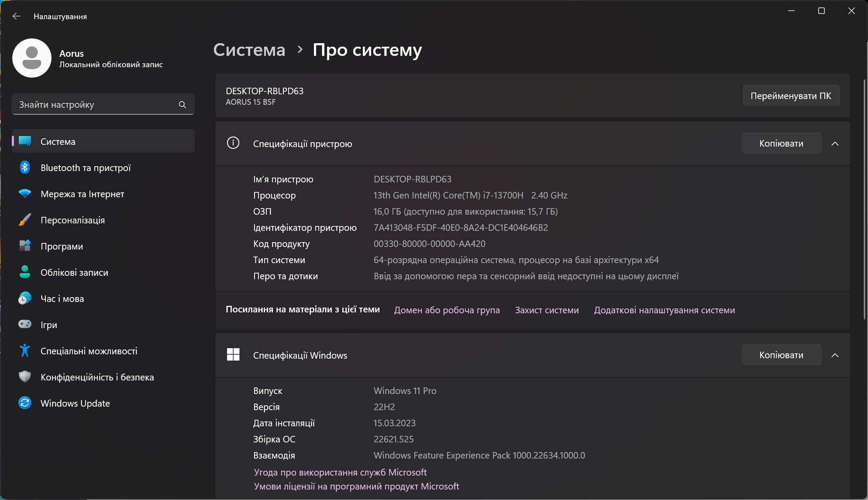Copy device specifications with Копіювати

[x=781, y=144]
